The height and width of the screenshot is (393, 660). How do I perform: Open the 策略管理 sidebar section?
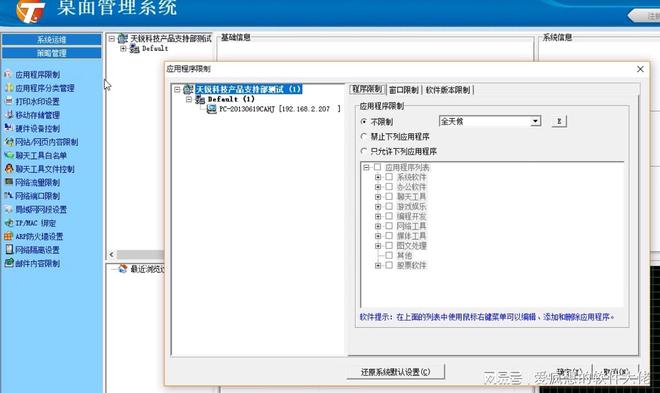[x=51, y=53]
